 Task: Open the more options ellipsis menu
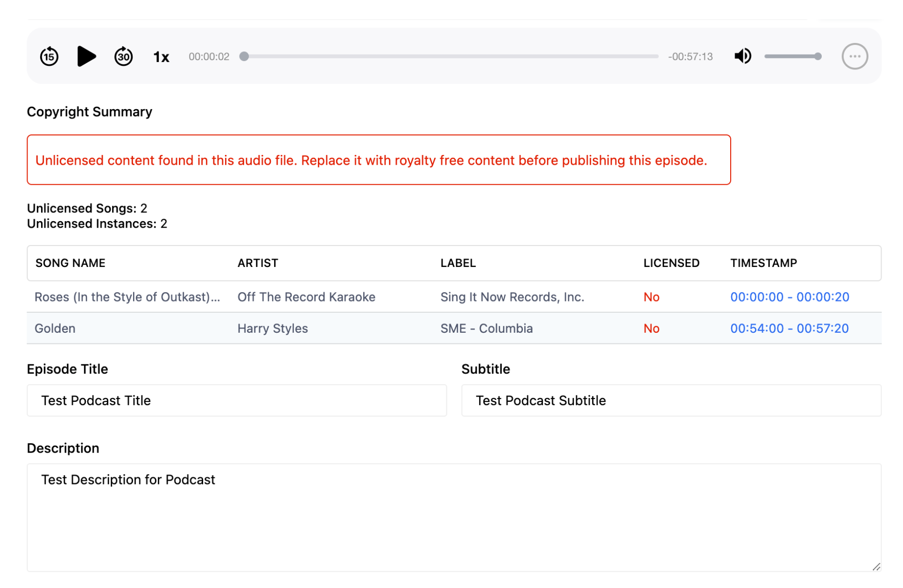(x=854, y=56)
